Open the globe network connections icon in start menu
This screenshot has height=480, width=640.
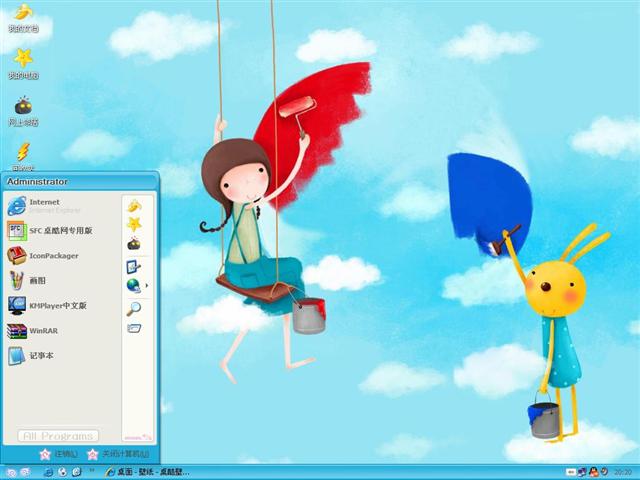coord(133,285)
